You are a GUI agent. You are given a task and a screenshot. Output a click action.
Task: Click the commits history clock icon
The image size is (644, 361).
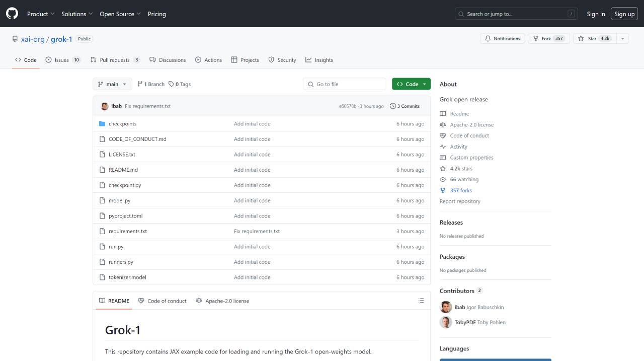(x=393, y=106)
